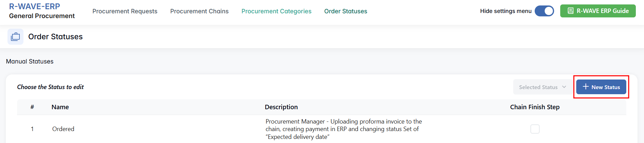
Task: Open the R-WAVE ERP Guide
Action: point(598,11)
